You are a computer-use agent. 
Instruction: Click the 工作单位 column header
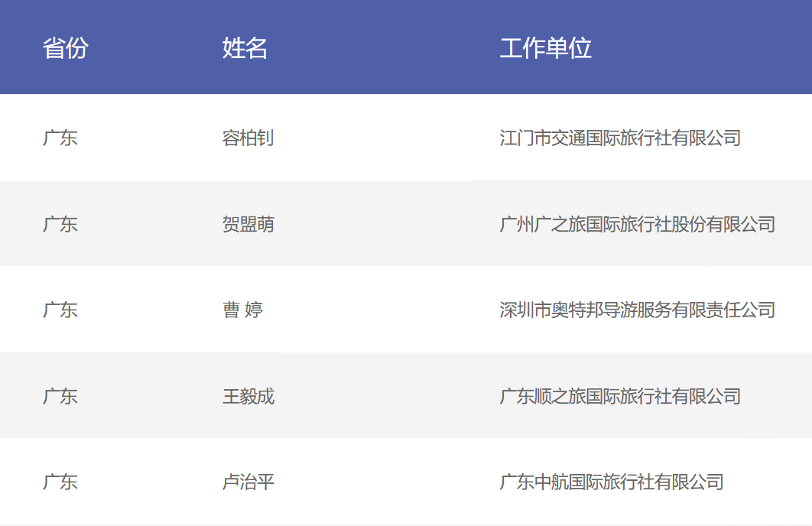coord(545,48)
